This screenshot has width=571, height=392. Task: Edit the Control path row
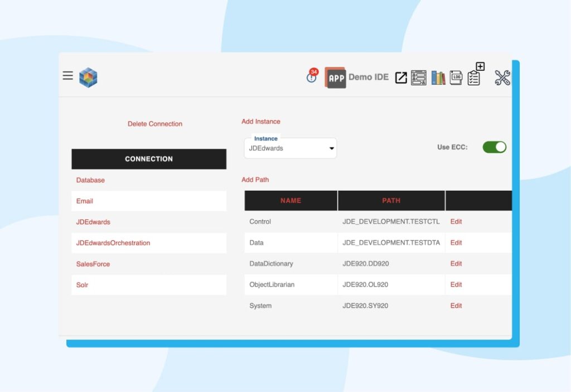click(456, 221)
